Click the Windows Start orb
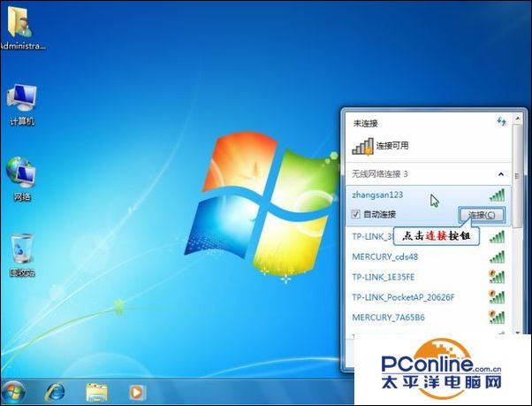 click(13, 393)
